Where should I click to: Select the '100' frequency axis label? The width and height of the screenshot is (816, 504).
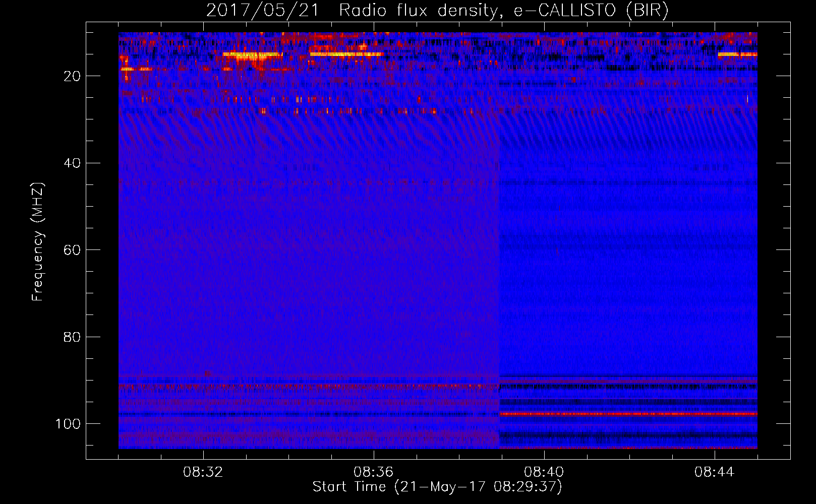pos(68,424)
